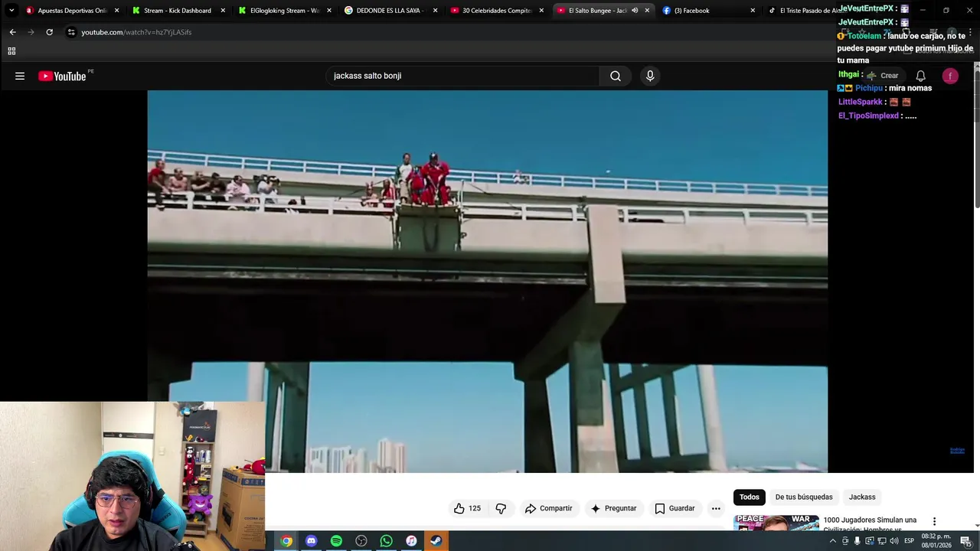
Task: Mute the El Salto Bungee tab audio
Action: (x=635, y=11)
